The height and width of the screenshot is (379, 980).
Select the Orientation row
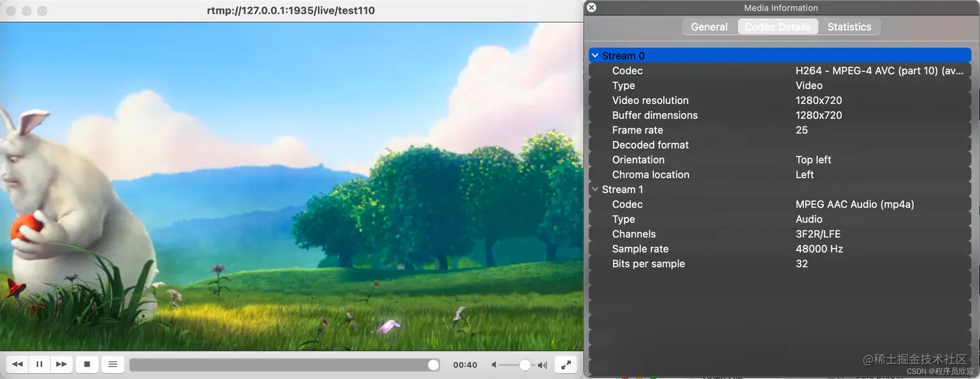pos(780,160)
